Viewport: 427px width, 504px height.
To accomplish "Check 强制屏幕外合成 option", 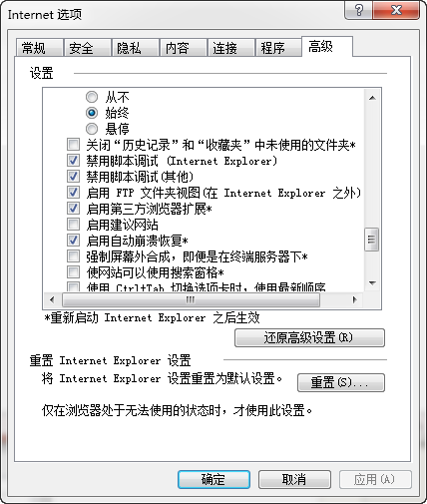I will 73,256.
